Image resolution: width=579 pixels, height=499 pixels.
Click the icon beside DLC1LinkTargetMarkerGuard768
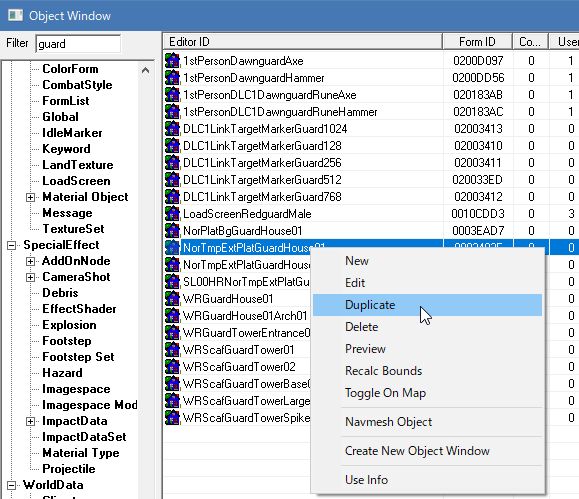point(172,196)
